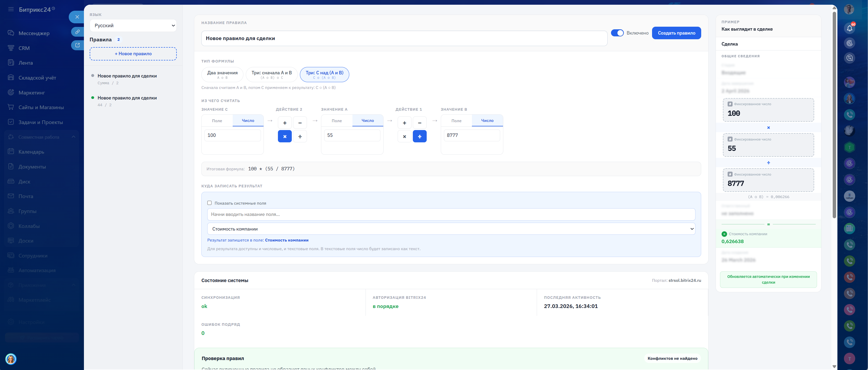Click the notifications bell icon

pos(849,28)
